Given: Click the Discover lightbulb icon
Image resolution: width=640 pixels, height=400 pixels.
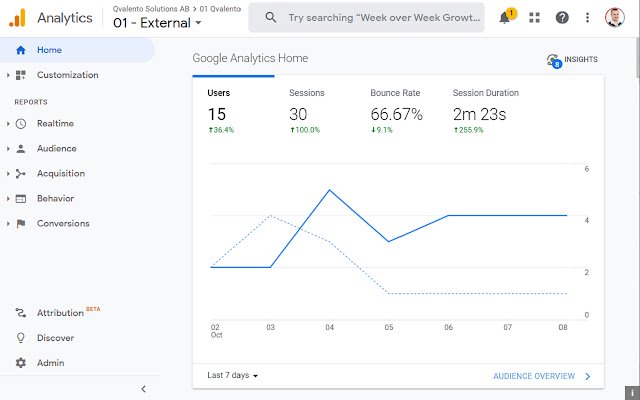Looking at the screenshot, I should [20, 338].
